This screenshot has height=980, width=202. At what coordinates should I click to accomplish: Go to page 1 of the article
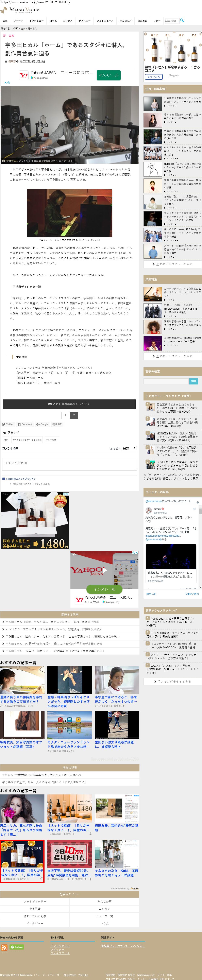pyautogui.click(x=65, y=415)
